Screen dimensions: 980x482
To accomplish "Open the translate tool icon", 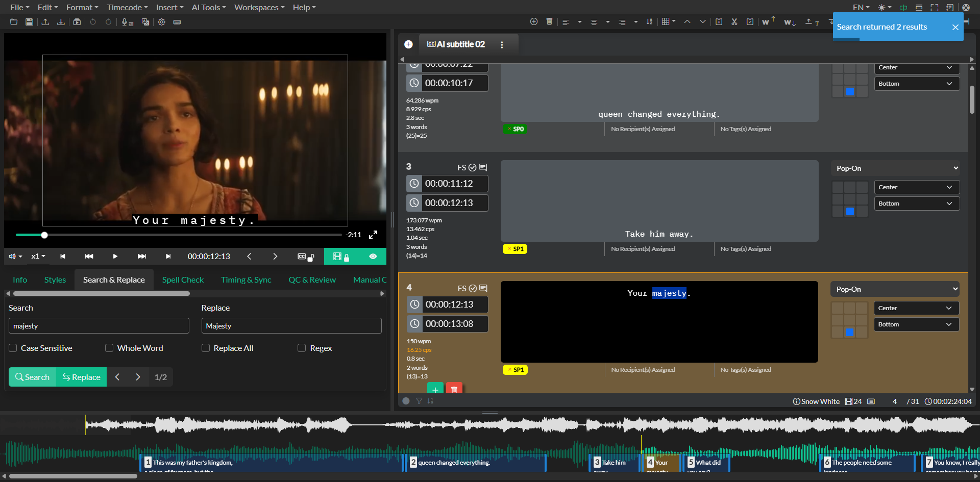I will pos(145,22).
